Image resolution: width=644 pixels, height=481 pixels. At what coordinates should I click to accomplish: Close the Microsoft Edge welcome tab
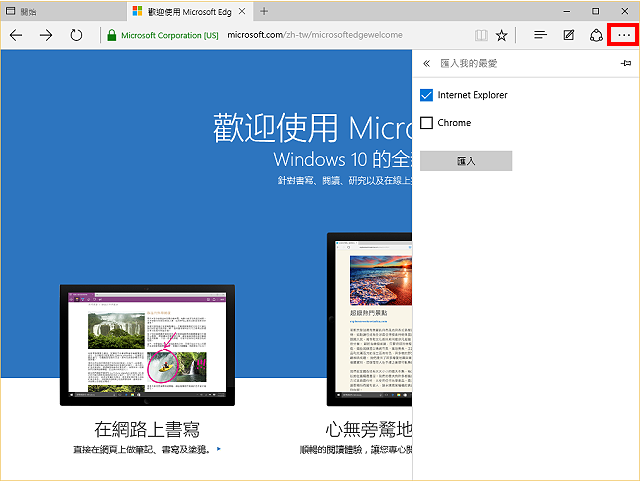click(242, 12)
